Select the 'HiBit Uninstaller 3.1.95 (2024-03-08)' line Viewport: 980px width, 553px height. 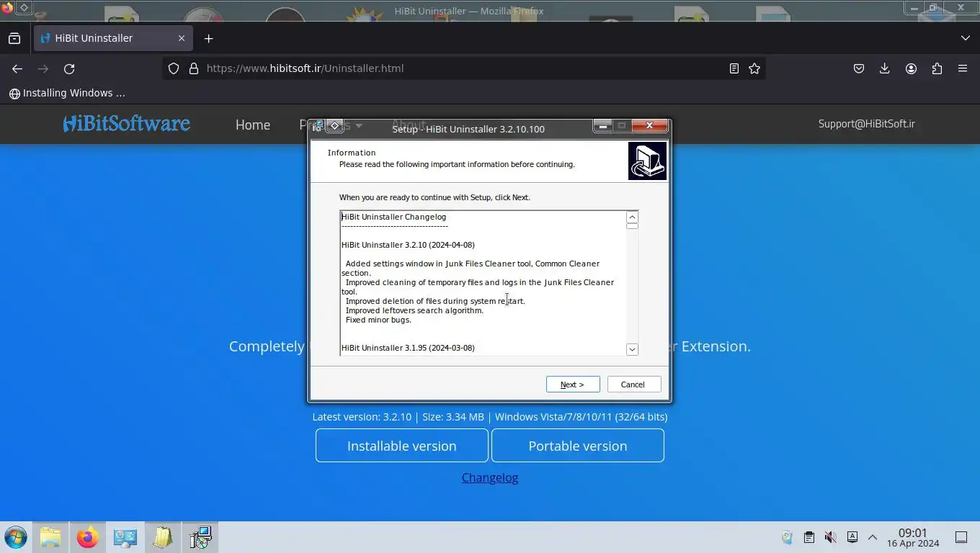coord(408,348)
